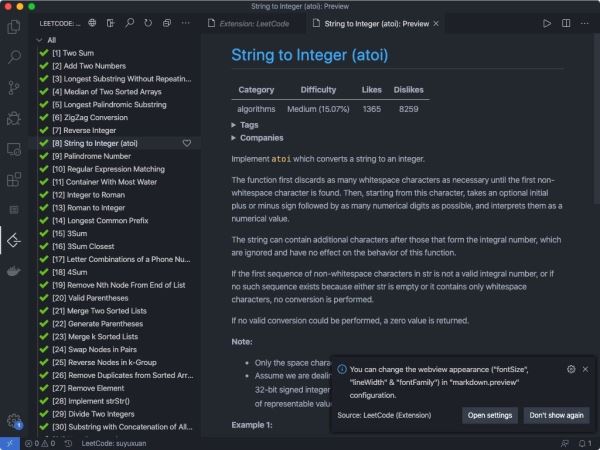Open the notification gear settings icon
Screen dimensions: 600x450
click(571, 369)
